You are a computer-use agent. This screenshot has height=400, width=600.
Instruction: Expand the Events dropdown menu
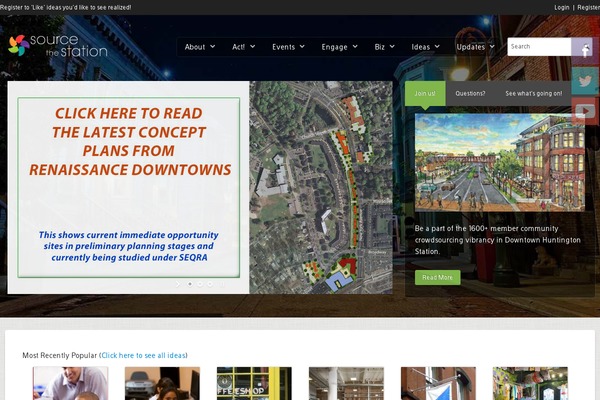coord(288,47)
